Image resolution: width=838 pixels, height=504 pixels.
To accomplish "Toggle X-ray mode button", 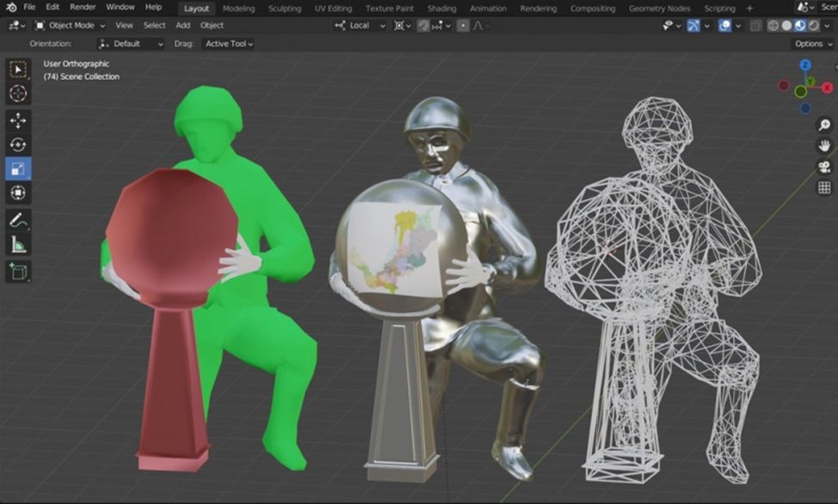I will [x=755, y=25].
